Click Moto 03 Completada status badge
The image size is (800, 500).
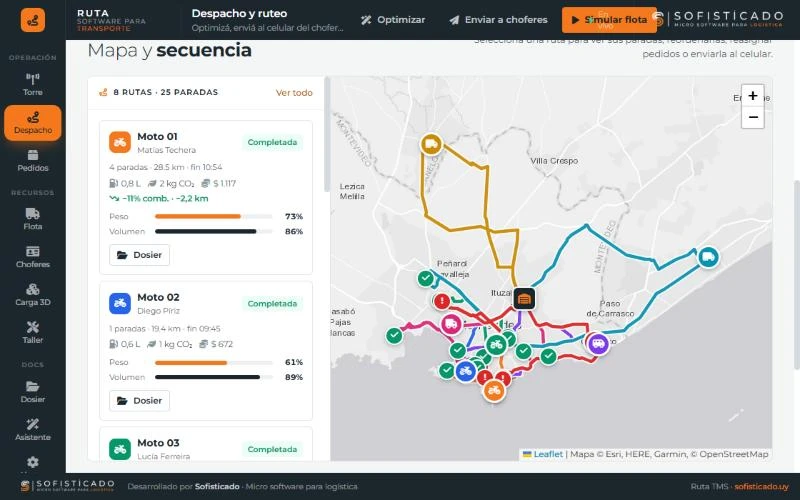point(272,449)
